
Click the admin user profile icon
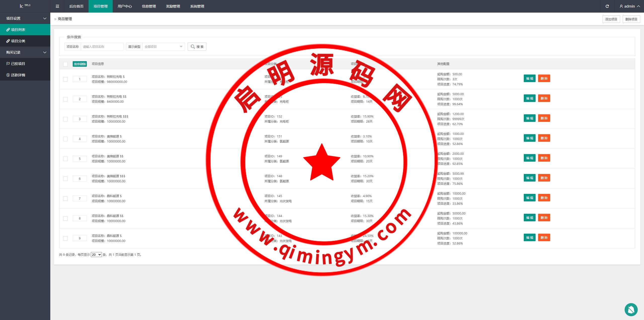621,6
